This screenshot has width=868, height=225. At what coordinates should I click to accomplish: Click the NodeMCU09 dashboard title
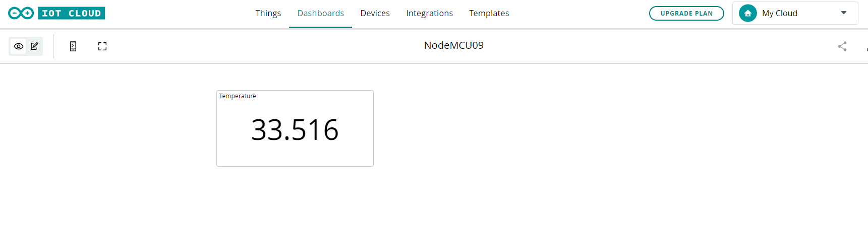454,45
